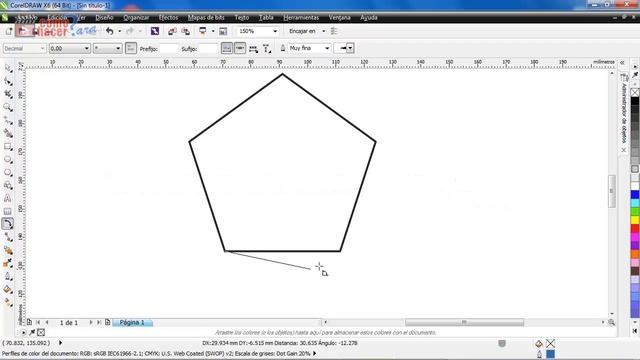The height and width of the screenshot is (360, 640).
Task: Toggle show units for dimension button
Action: pyautogui.click(x=131, y=48)
